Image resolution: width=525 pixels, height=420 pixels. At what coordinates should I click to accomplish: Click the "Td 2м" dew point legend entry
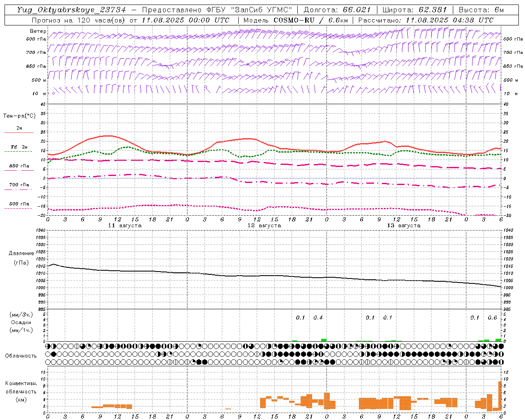tap(19, 147)
